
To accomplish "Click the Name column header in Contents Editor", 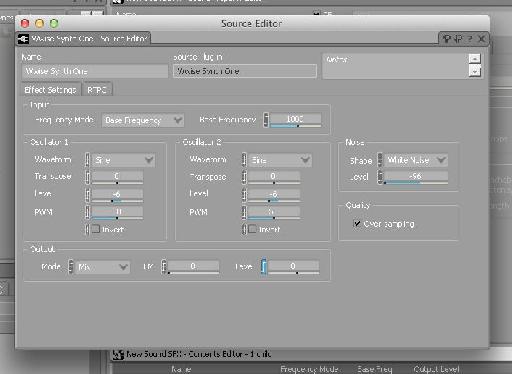I will point(181,369).
